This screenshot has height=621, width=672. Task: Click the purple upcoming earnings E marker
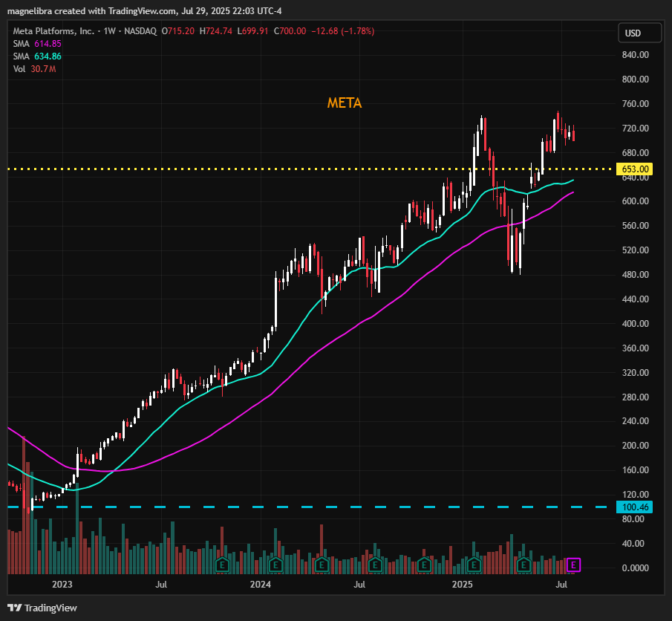pyautogui.click(x=573, y=565)
